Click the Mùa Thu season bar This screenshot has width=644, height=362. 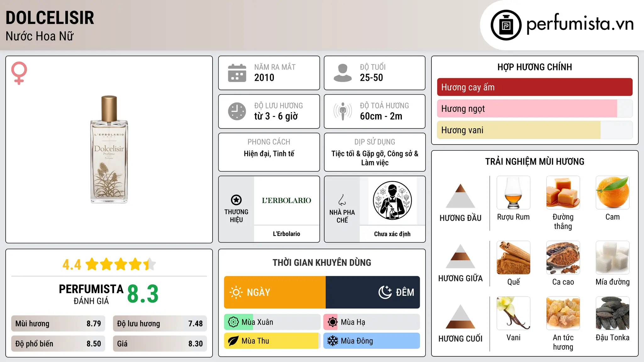272,341
